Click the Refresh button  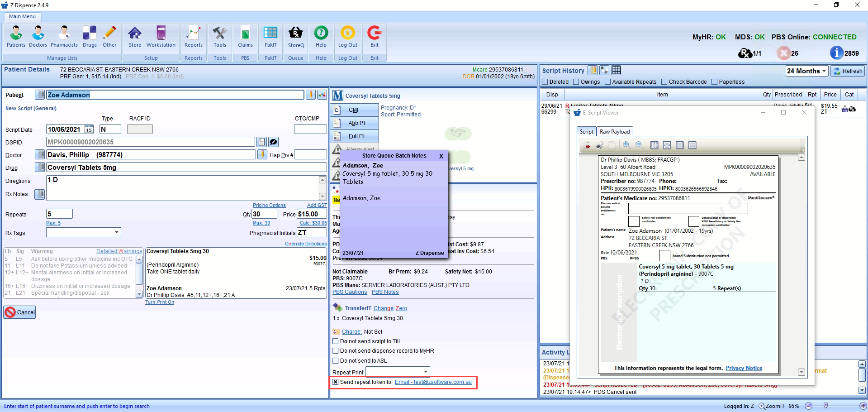point(848,71)
